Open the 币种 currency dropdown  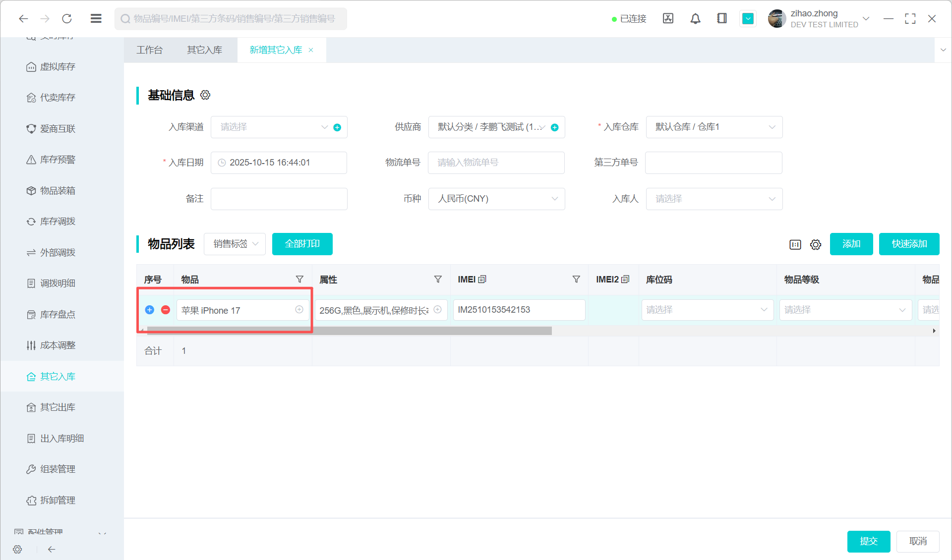496,199
